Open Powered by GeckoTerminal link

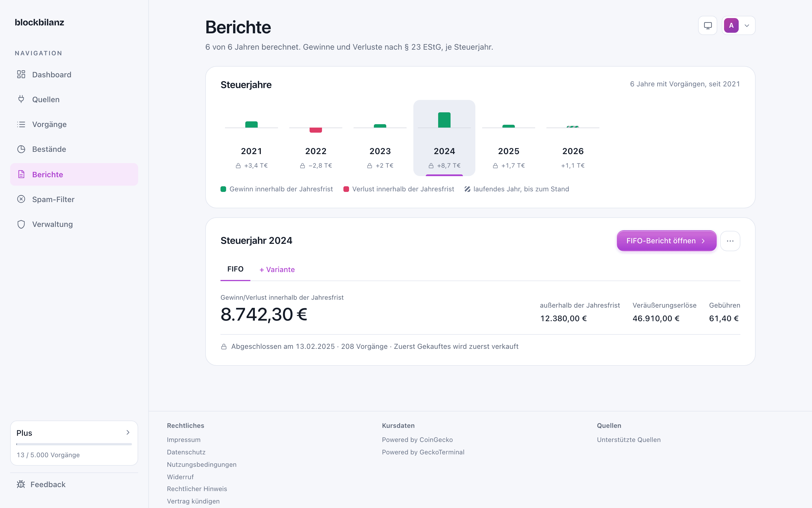click(423, 452)
